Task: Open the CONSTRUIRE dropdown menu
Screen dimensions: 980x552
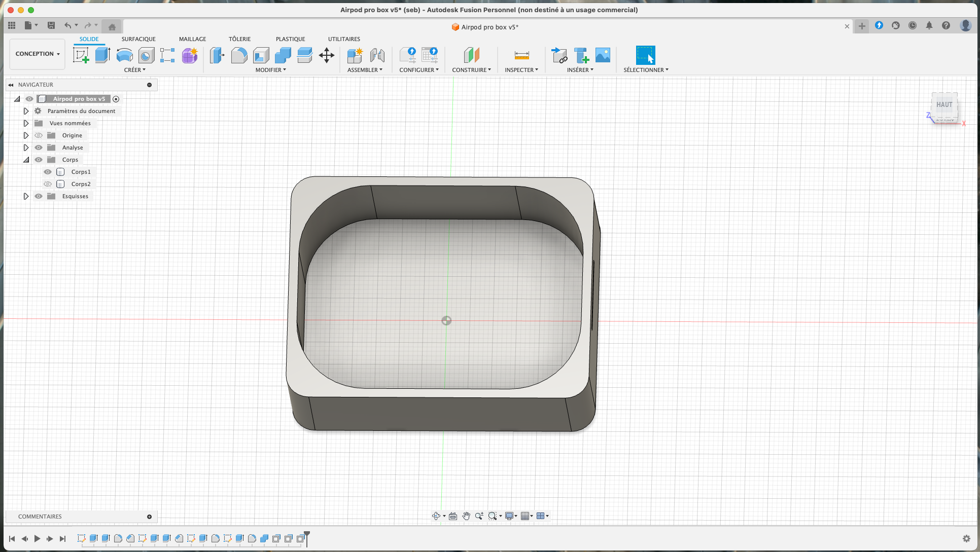Action: [472, 70]
